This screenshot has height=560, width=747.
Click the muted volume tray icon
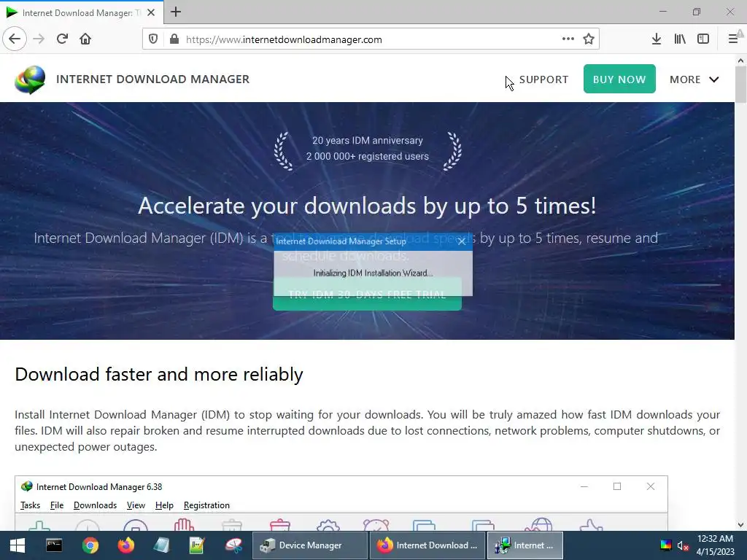tap(683, 545)
